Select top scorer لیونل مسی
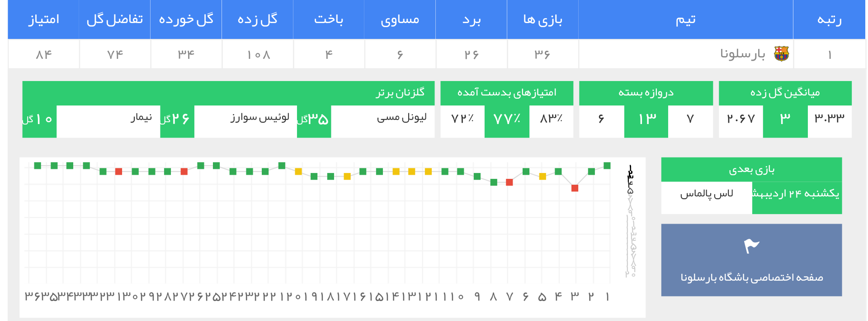This screenshot has height=321, width=868. (401, 118)
